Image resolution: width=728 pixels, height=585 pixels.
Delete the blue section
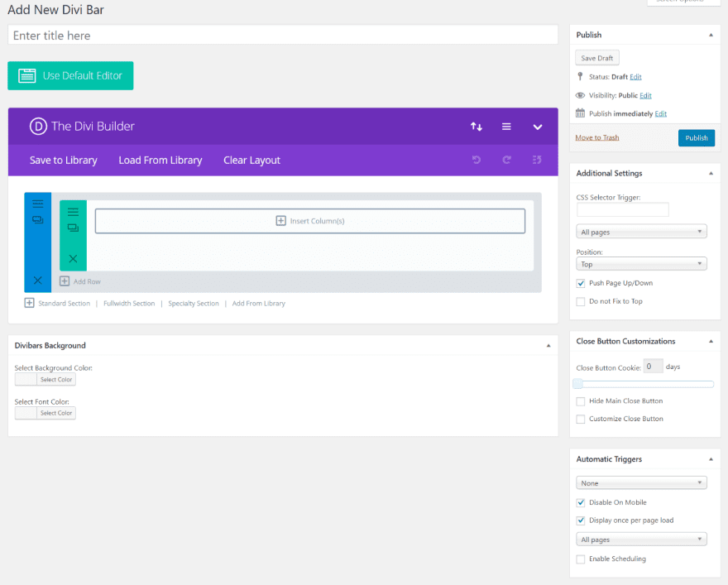[x=37, y=281]
